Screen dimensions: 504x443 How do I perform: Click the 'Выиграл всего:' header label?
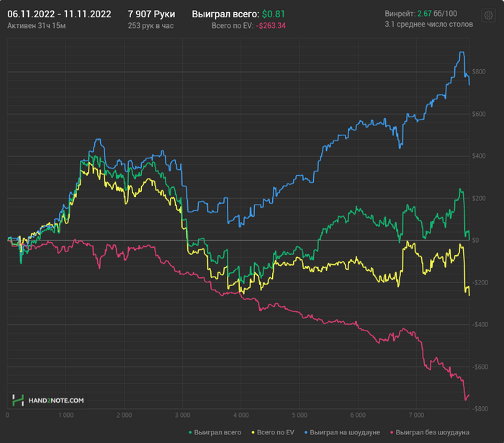click(x=225, y=14)
